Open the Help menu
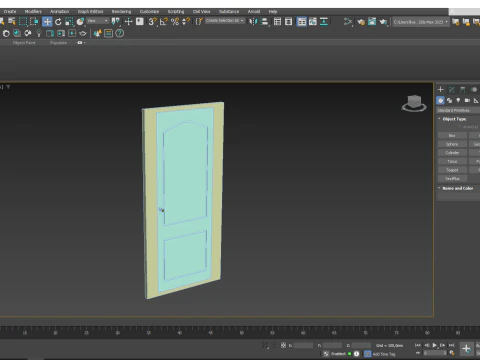 (273, 11)
